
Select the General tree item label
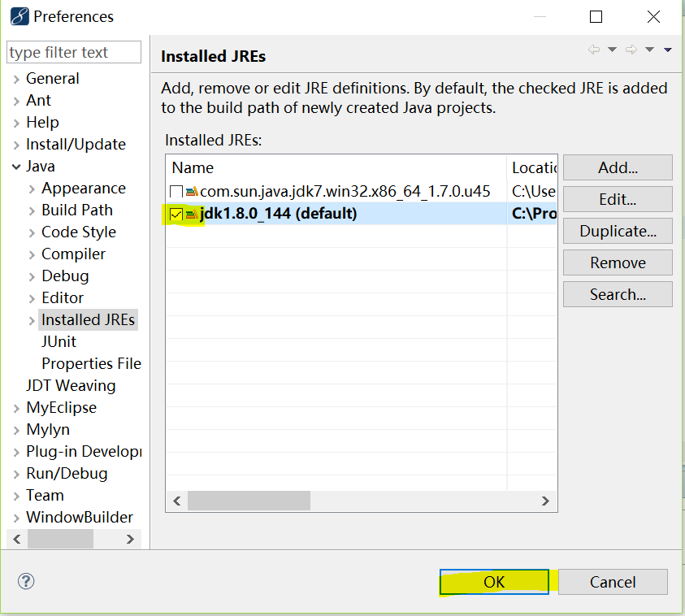pos(53,79)
